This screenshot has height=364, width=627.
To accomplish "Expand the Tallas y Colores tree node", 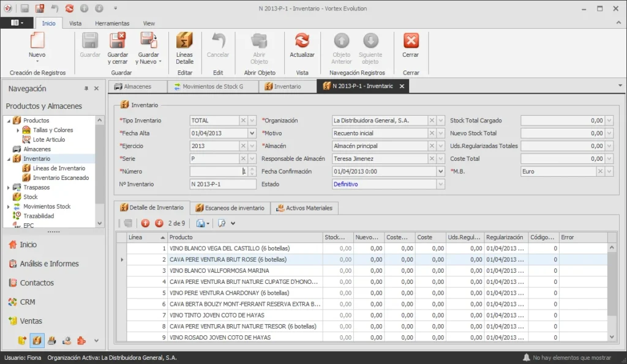I will 18,130.
